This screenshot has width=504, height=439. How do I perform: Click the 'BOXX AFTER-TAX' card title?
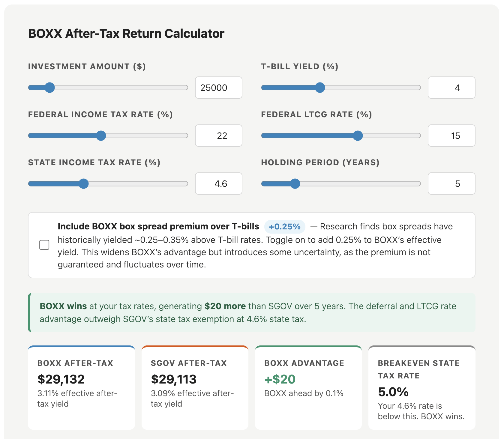[75, 363]
